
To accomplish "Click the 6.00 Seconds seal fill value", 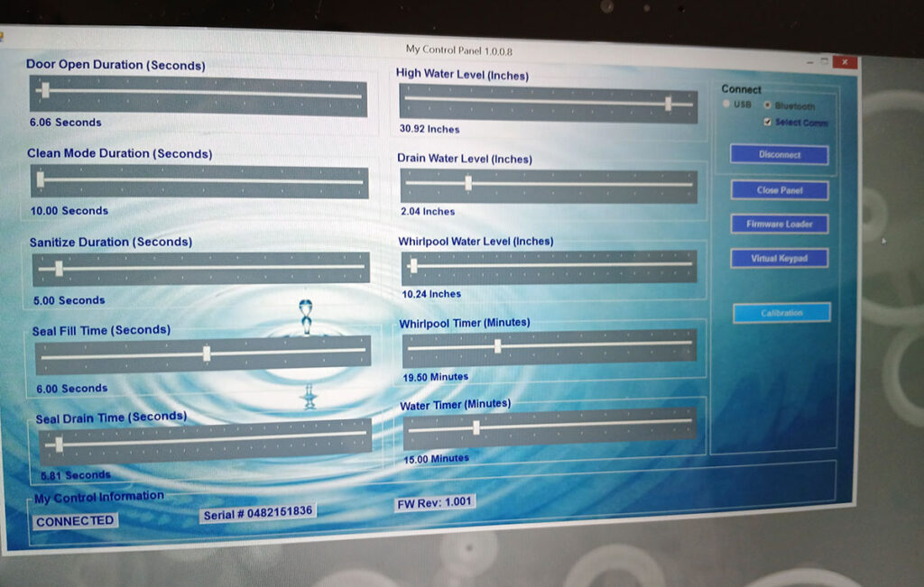I will click(72, 389).
